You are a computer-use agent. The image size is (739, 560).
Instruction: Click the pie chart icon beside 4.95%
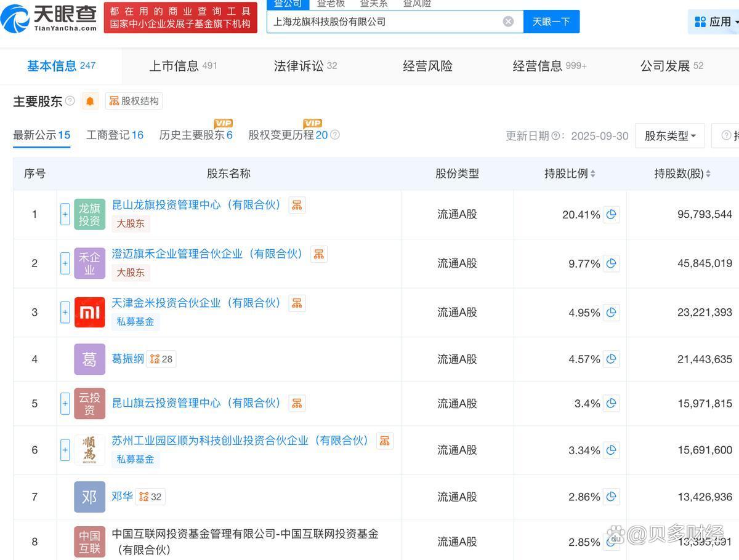click(612, 313)
